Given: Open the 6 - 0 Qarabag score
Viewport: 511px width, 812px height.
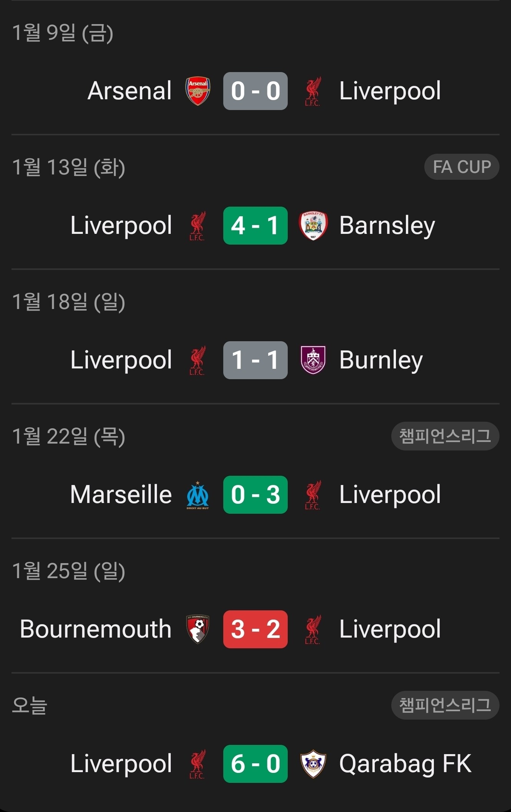Looking at the screenshot, I should click(255, 764).
